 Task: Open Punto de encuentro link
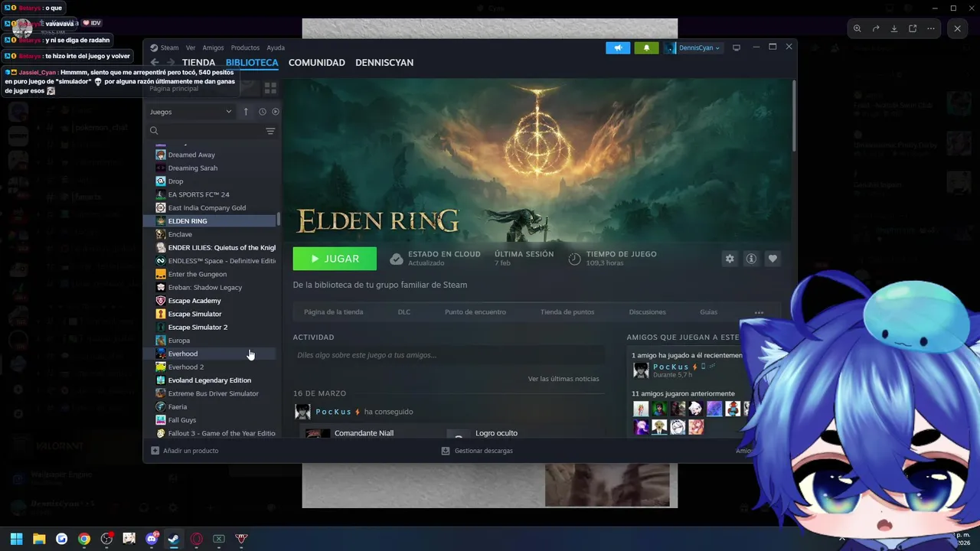click(475, 312)
